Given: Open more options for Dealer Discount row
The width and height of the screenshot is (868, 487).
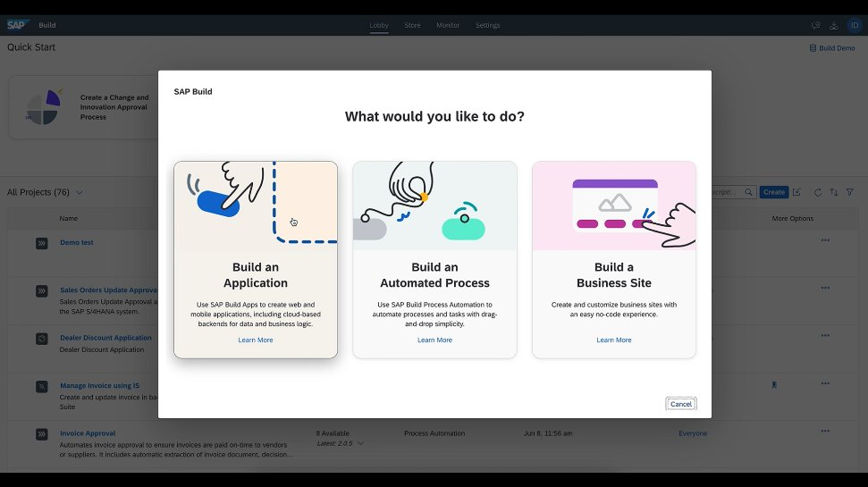Looking at the screenshot, I should coord(825,335).
